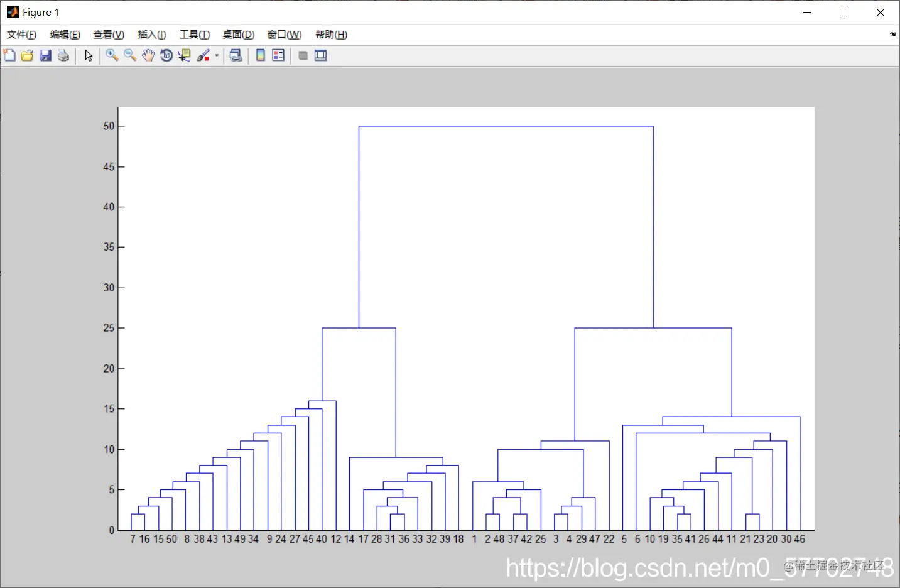This screenshot has width=900, height=588.
Task: Click the dock figure arrow at far right
Action: click(x=892, y=35)
